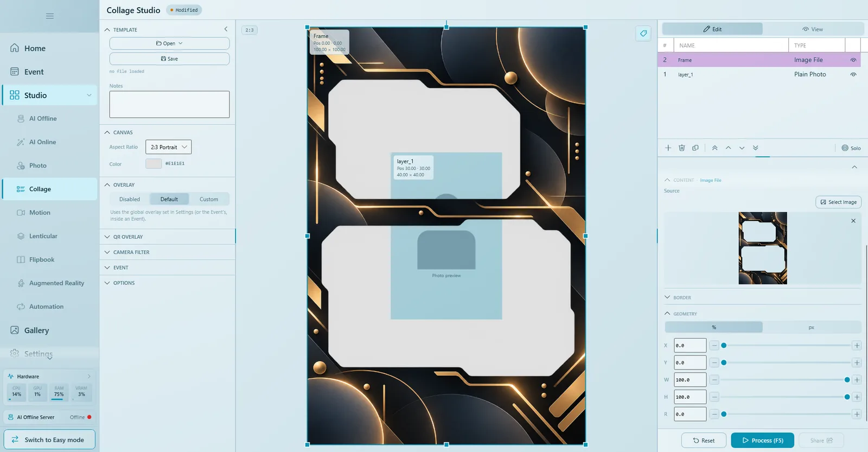Open the Gallery page
Viewport: 868px width, 452px height.
(49, 330)
